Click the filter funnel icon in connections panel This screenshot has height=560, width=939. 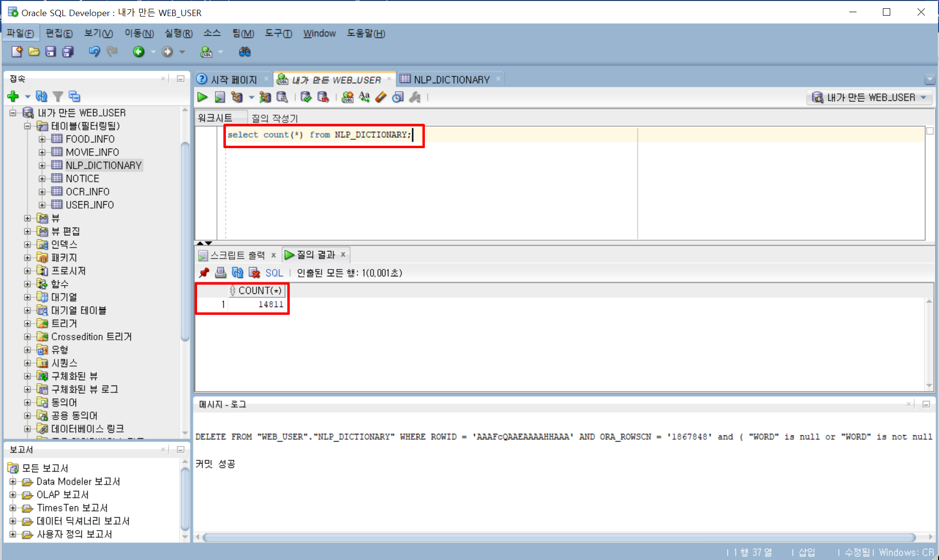[58, 97]
